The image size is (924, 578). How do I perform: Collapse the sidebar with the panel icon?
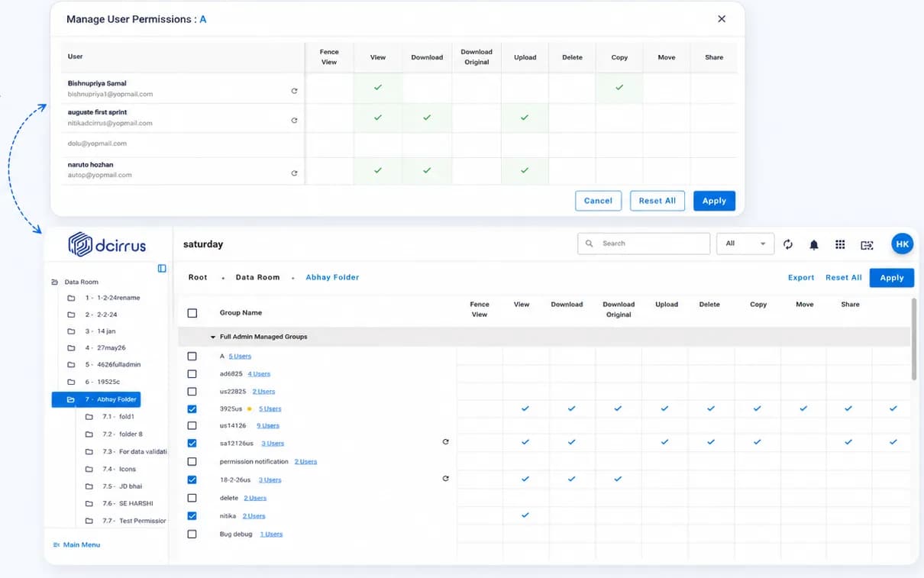(x=162, y=268)
